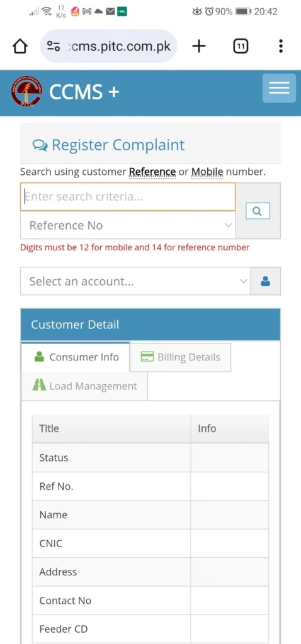Switch to the Billing Details tab
301x644 pixels.
(x=180, y=357)
